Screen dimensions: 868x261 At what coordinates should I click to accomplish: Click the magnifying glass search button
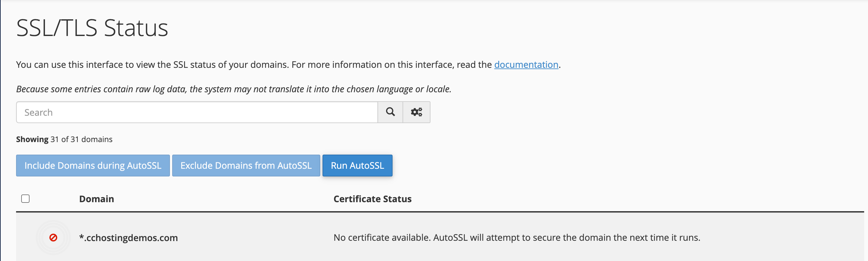pyautogui.click(x=390, y=112)
